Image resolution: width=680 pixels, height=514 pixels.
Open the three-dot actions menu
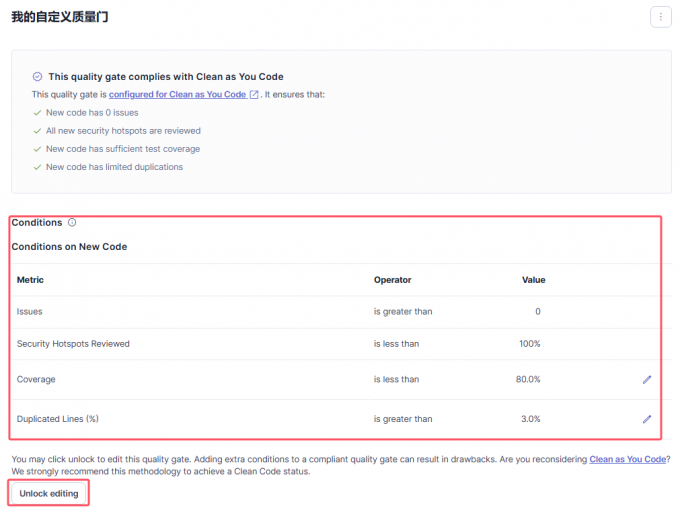660,17
